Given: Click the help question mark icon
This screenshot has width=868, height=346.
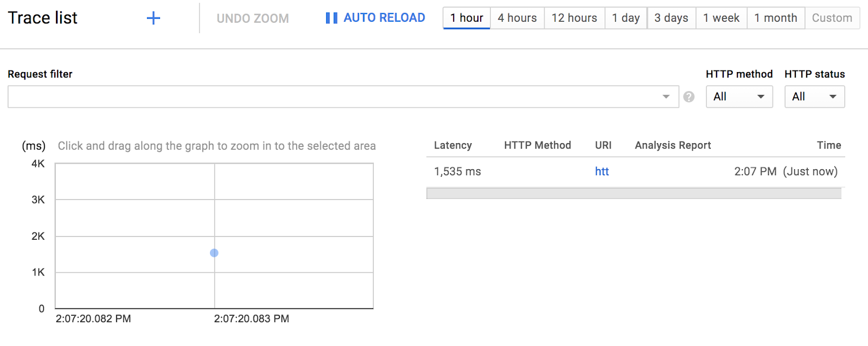Looking at the screenshot, I should (x=689, y=97).
